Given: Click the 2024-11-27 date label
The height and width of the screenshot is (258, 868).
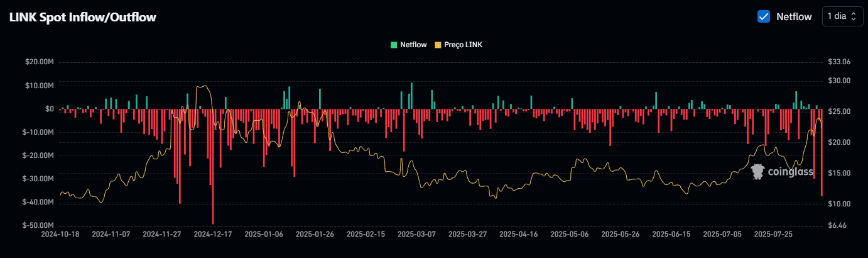Looking at the screenshot, I should [161, 233].
